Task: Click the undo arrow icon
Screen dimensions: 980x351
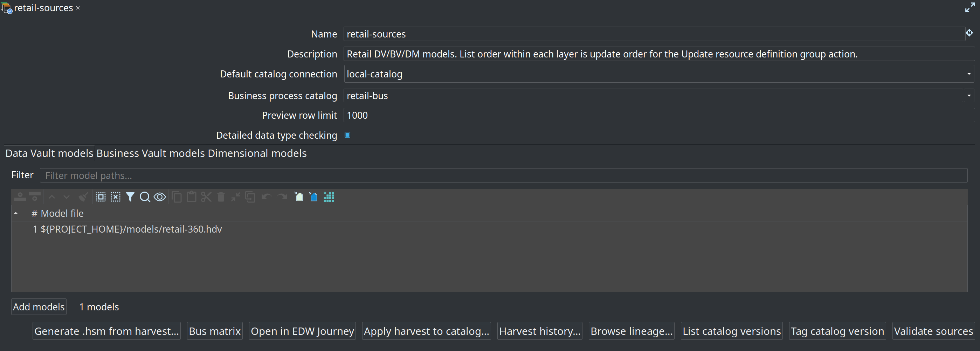Action: click(x=267, y=197)
